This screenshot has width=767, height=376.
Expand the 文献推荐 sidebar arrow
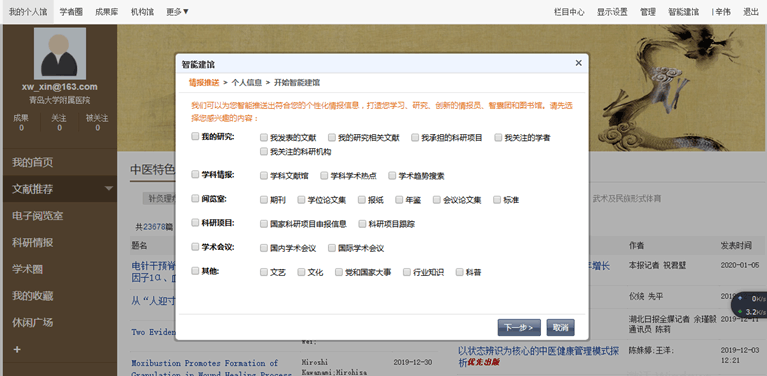tap(109, 189)
